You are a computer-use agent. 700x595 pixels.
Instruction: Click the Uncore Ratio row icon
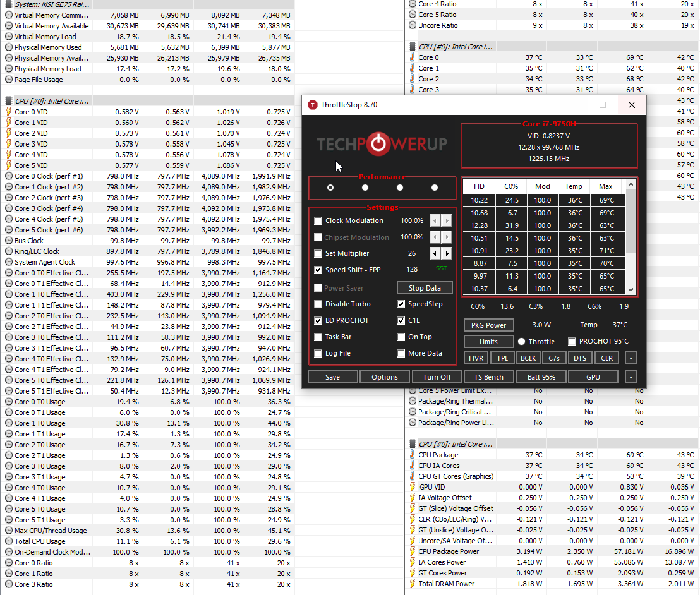[413, 25]
